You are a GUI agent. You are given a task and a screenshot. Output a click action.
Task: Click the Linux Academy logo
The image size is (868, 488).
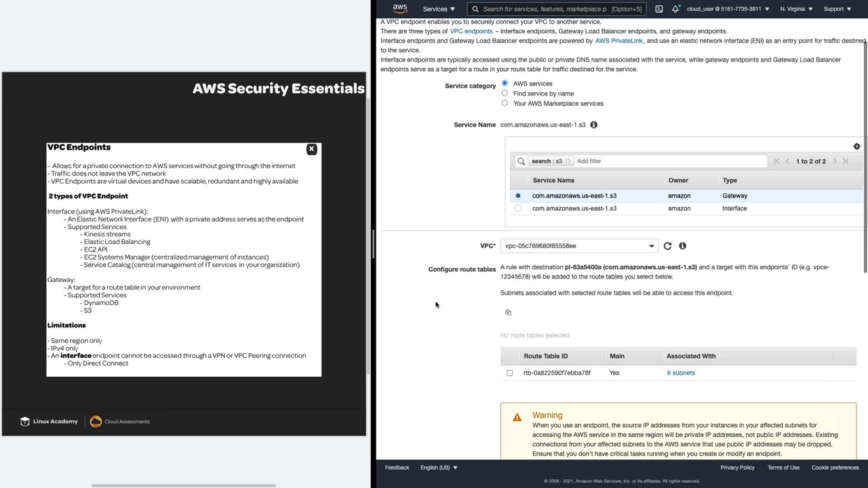(49, 422)
